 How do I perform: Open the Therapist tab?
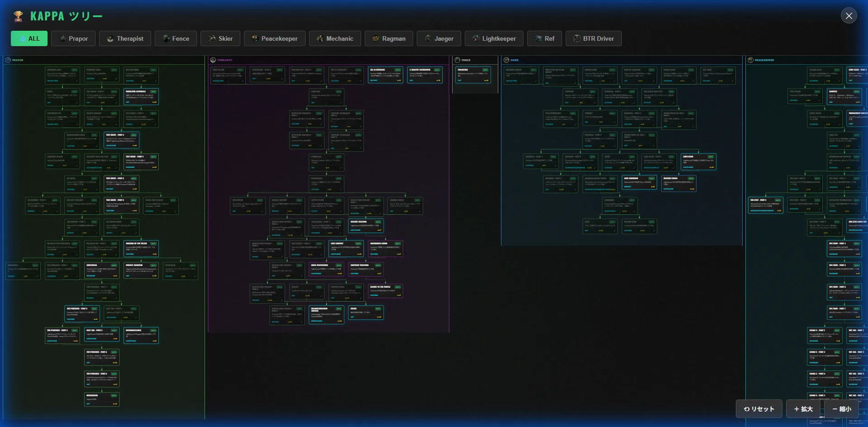tap(125, 38)
